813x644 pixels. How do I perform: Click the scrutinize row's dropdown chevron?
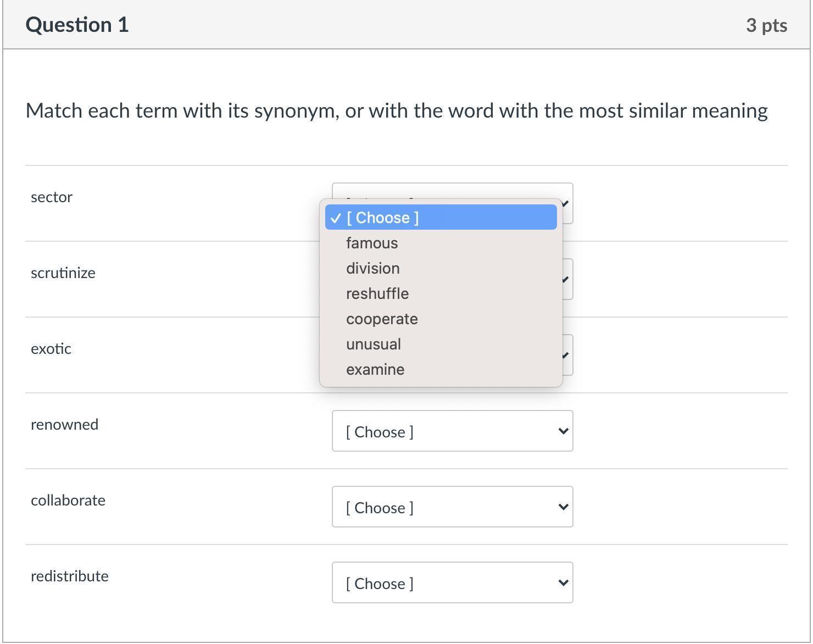click(567, 279)
